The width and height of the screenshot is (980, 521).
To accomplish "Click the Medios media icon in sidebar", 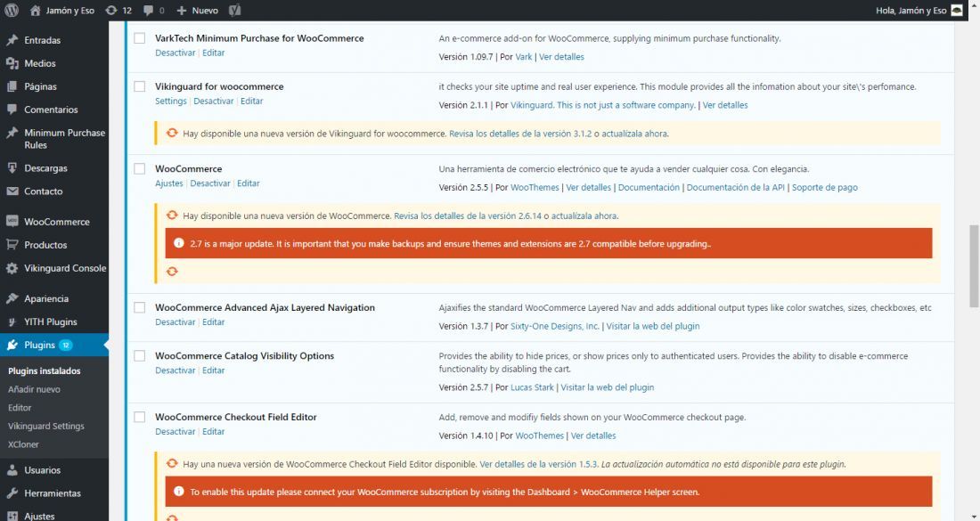I will (12, 63).
